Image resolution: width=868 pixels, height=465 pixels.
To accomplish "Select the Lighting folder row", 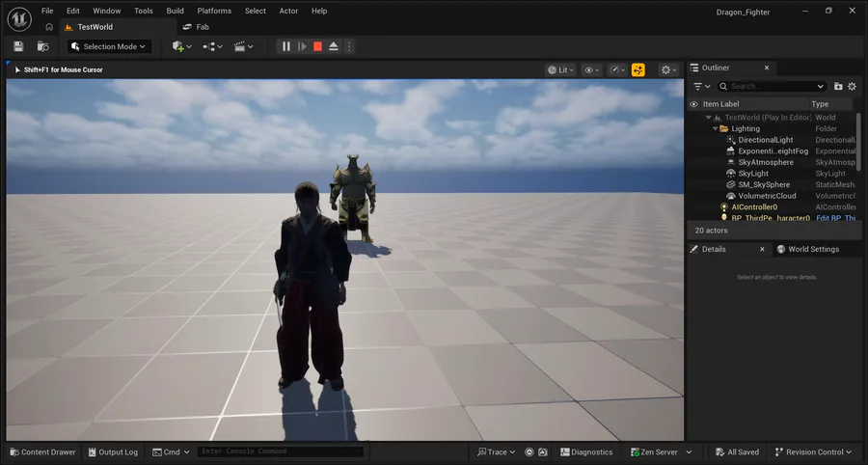I will [x=772, y=128].
